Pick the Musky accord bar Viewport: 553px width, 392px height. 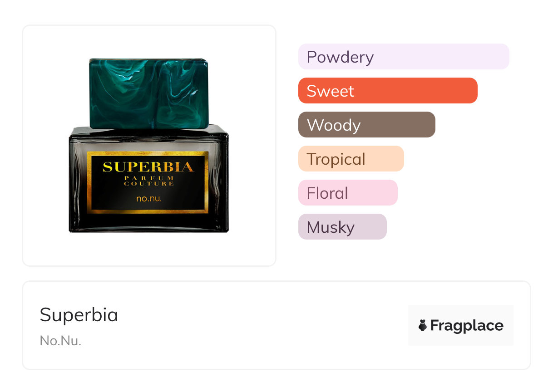342,227
